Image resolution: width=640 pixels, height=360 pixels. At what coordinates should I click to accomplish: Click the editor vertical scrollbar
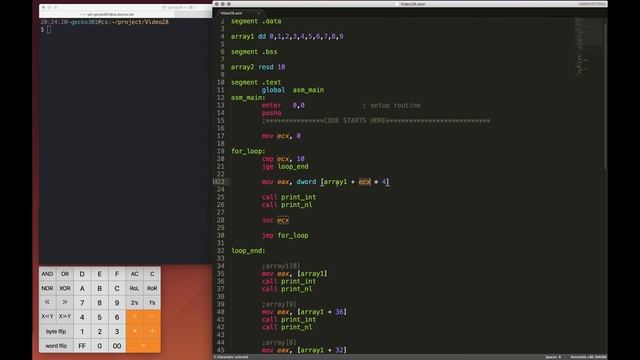click(605, 97)
